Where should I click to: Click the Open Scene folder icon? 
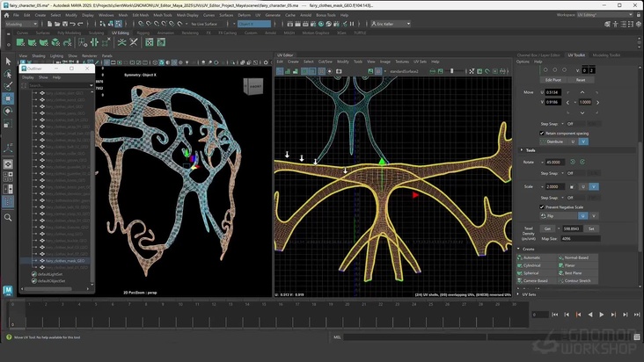[57, 24]
